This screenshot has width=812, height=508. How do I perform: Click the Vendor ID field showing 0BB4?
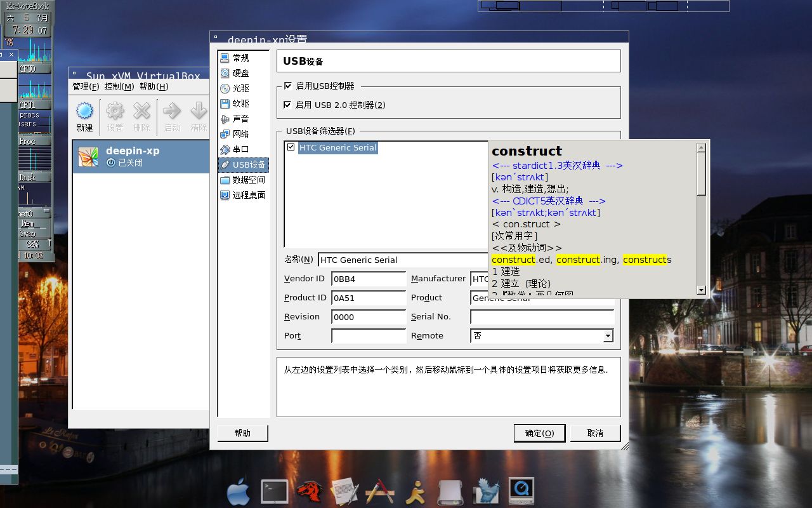pos(369,279)
